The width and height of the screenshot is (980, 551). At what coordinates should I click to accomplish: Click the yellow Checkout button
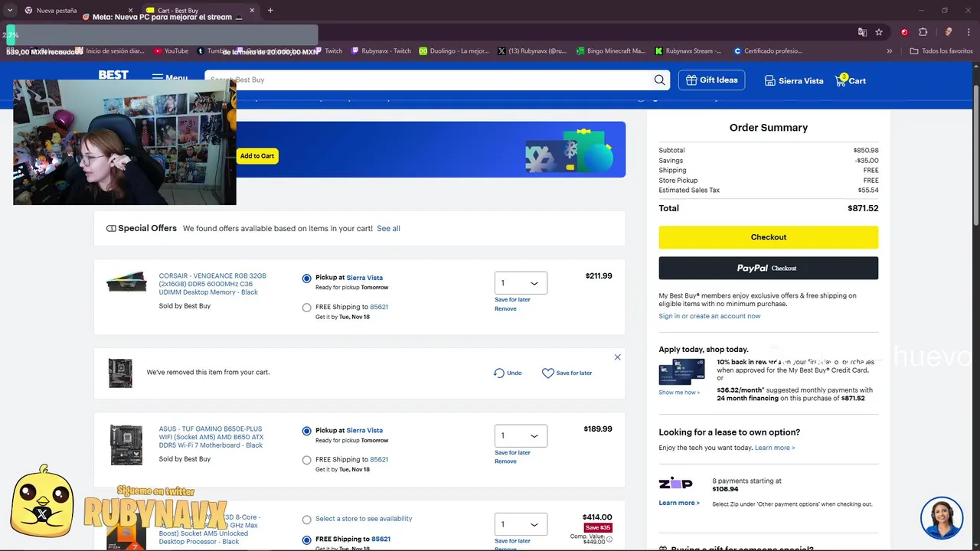[x=768, y=237]
